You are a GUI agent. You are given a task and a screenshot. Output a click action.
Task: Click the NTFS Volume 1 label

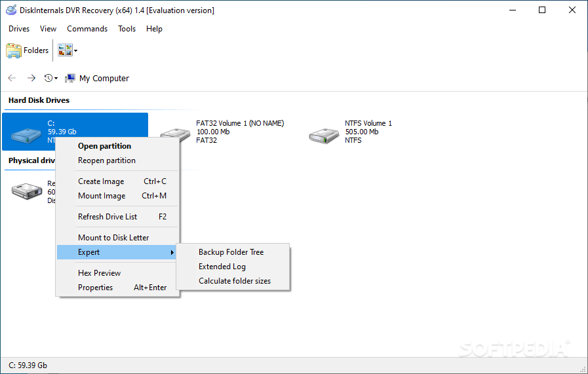[x=368, y=123]
